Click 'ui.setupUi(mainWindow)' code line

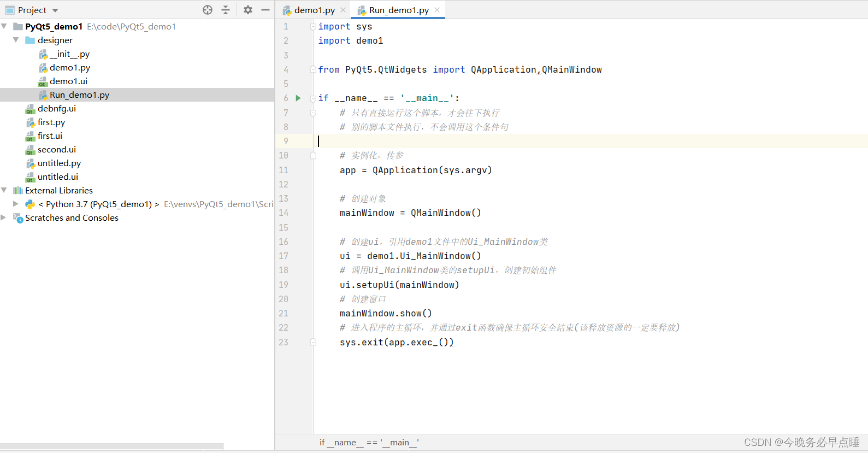coord(399,285)
